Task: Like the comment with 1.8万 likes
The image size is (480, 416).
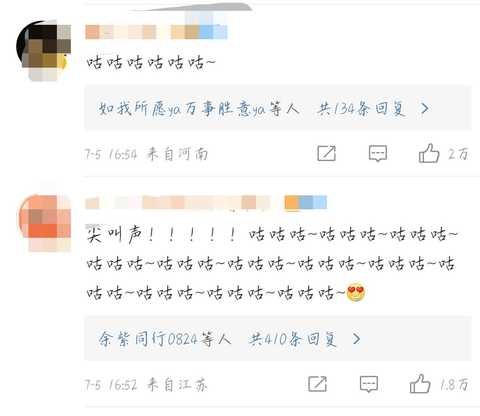Action: 420,383
